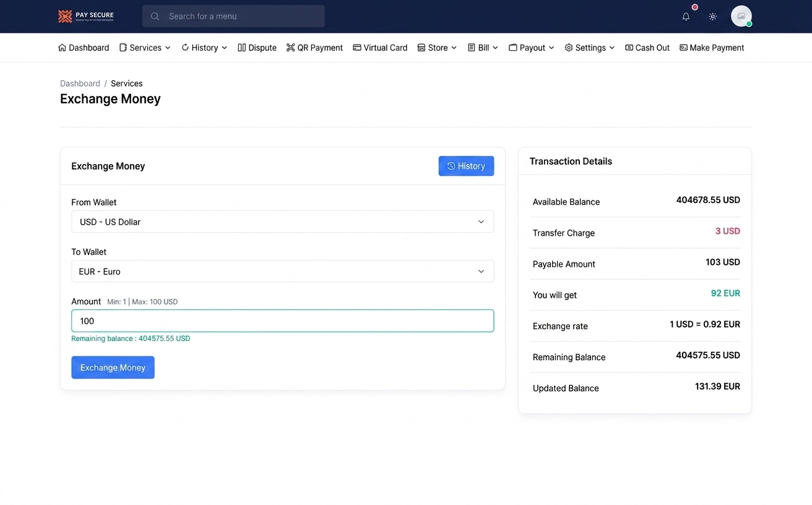Image resolution: width=812 pixels, height=505 pixels.
Task: Click the Dashboard home icon
Action: pyautogui.click(x=62, y=48)
